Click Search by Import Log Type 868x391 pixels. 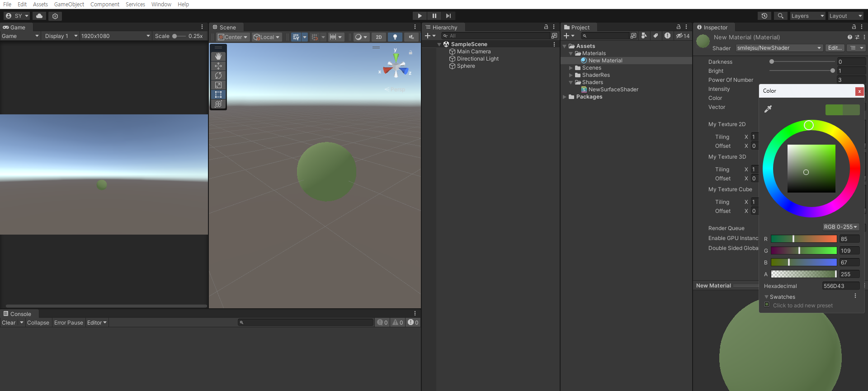click(x=667, y=36)
